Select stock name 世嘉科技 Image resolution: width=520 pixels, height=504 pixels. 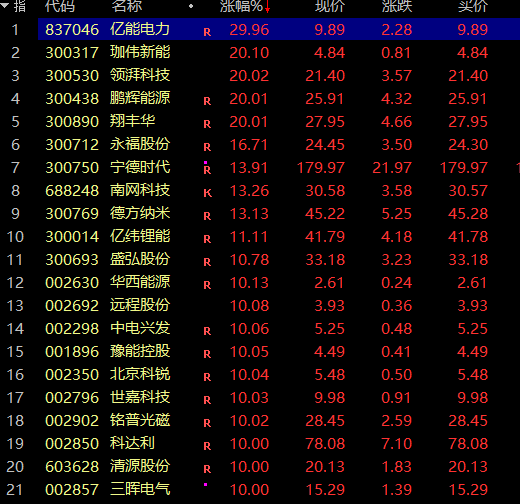tap(140, 397)
